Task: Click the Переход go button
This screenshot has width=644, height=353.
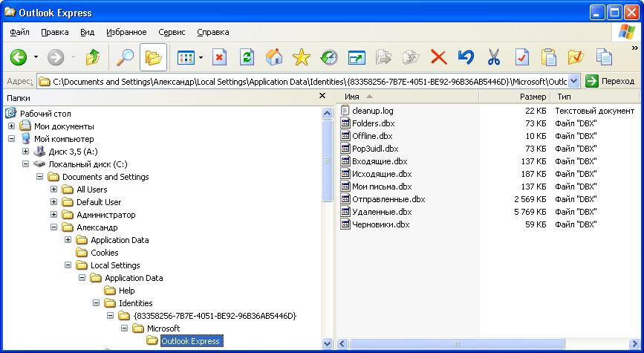Action: [x=611, y=81]
